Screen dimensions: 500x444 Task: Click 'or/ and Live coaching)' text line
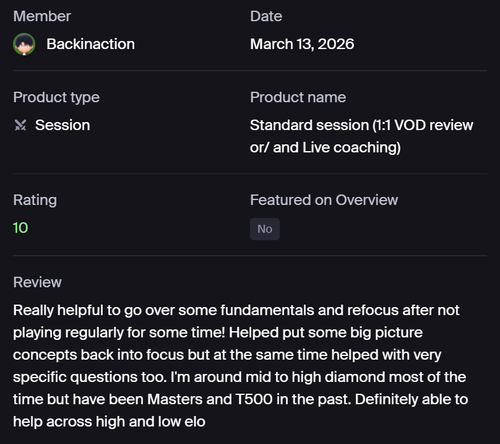tap(325, 148)
